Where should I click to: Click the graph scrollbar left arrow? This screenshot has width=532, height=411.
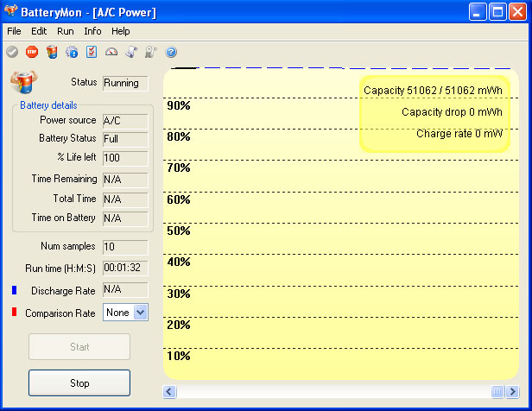click(x=169, y=392)
